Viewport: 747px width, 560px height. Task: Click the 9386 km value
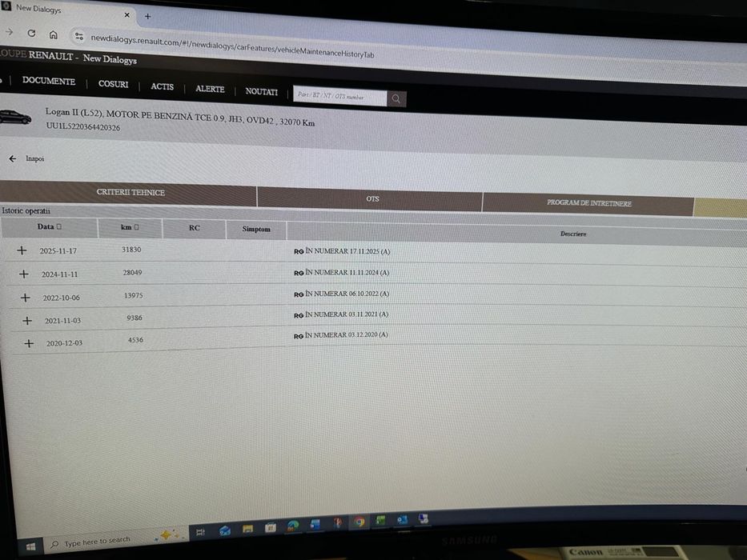pyautogui.click(x=135, y=318)
